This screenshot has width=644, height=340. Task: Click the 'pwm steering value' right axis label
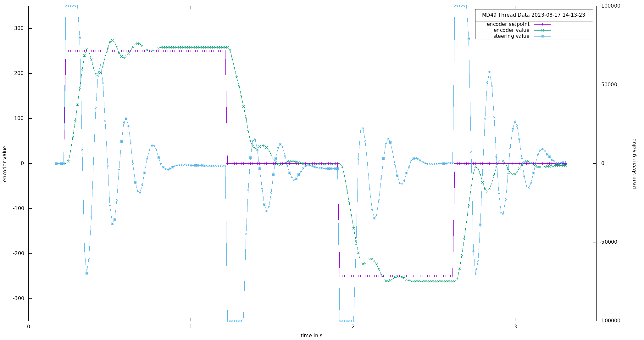click(x=634, y=164)
